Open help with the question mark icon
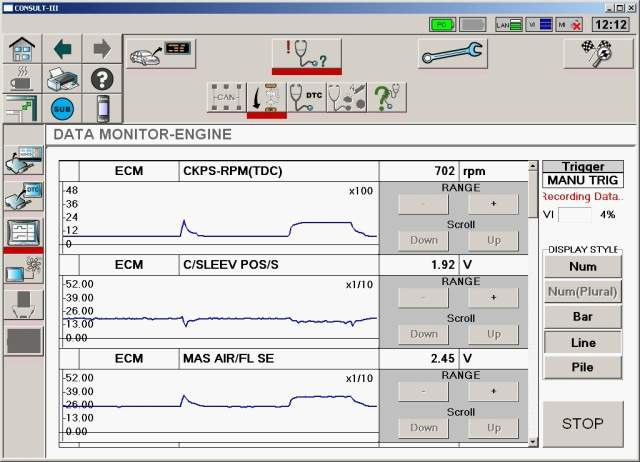Image resolution: width=640 pixels, height=462 pixels. tap(101, 78)
